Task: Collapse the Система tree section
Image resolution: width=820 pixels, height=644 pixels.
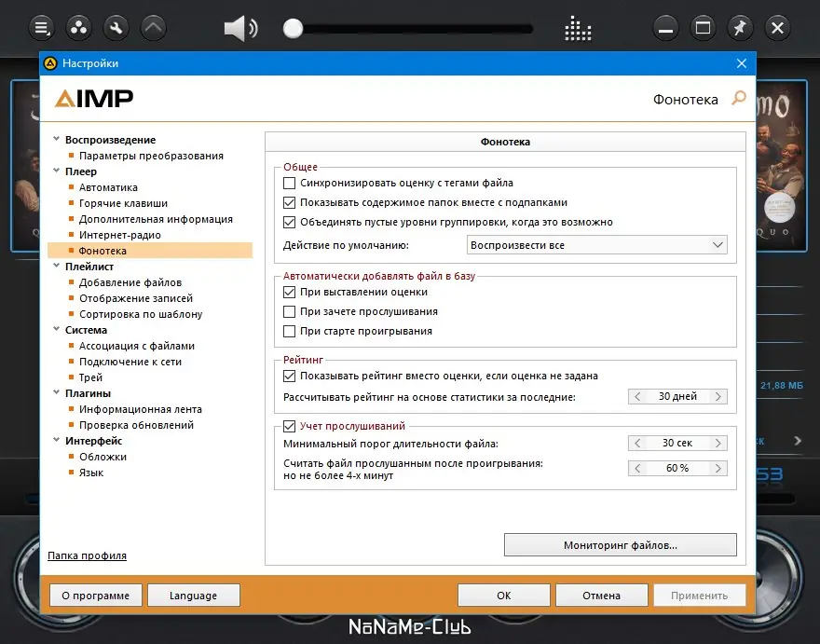Action: tap(56, 329)
